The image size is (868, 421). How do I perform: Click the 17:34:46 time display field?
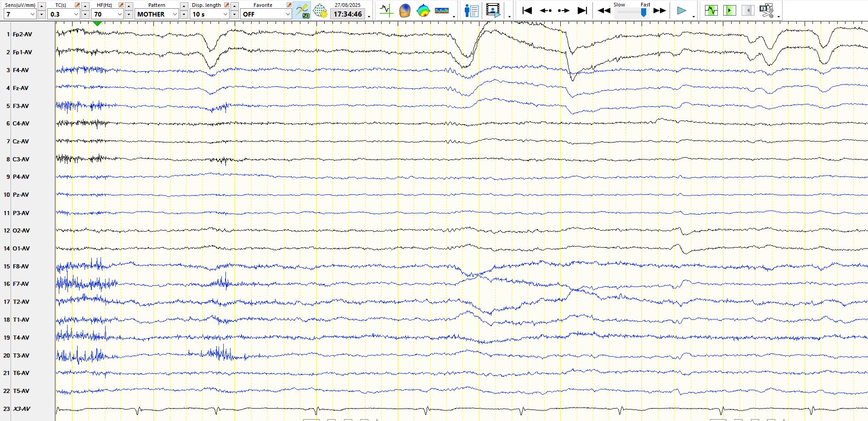(x=348, y=14)
